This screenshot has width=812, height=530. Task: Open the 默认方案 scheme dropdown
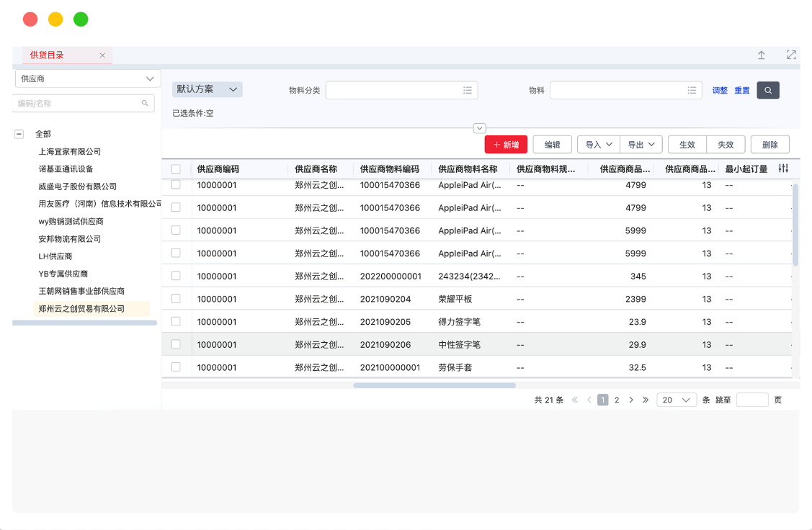tap(208, 89)
